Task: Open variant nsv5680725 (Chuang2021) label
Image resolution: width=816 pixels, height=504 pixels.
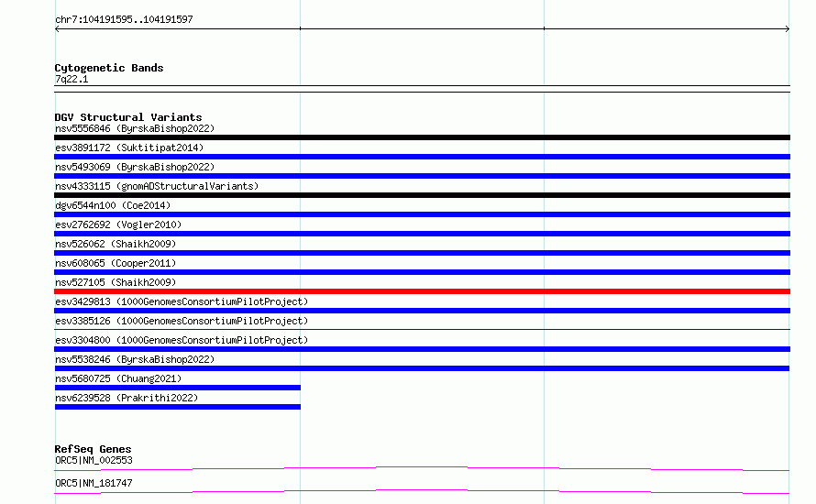Action: click(118, 378)
